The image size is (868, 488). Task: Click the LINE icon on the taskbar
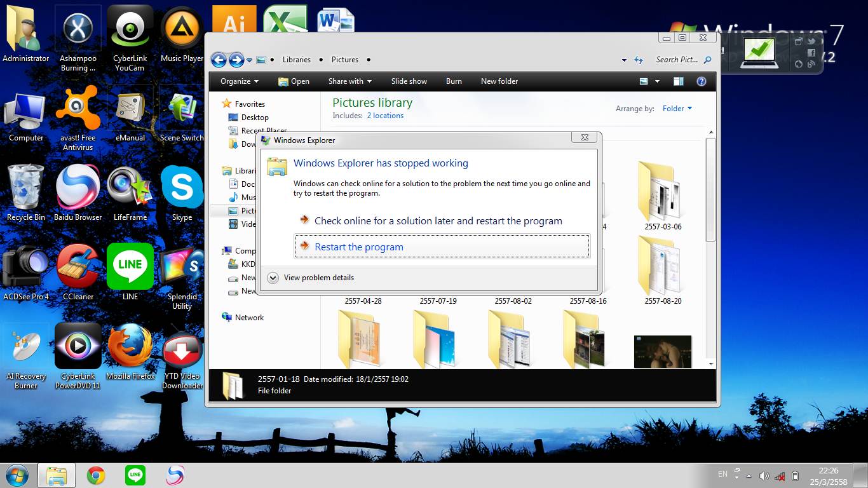tap(135, 475)
